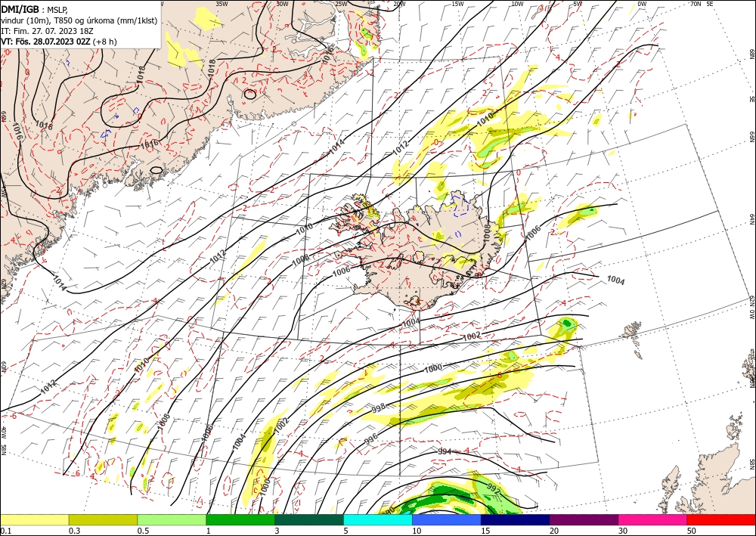
Task: Click the 15 value under the legend
Action: (485, 531)
